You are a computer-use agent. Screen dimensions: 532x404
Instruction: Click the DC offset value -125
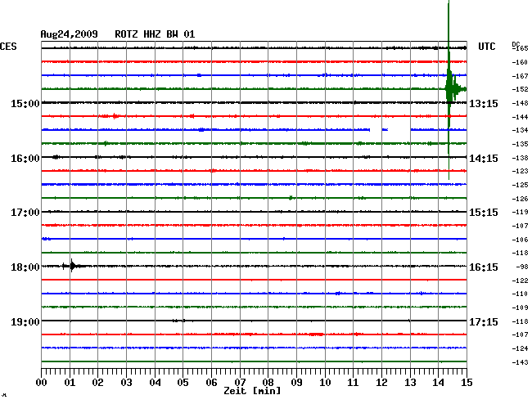click(x=520, y=185)
